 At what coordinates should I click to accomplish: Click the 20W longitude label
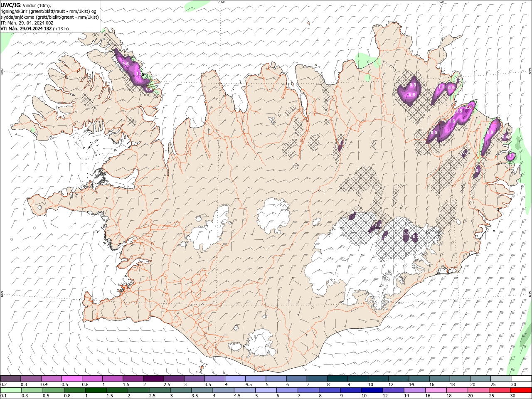pos(221,2)
